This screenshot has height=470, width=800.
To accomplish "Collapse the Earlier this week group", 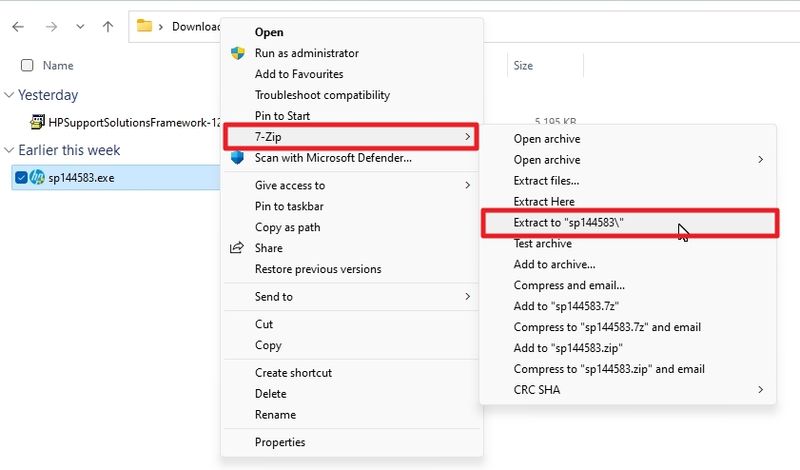I will tap(9, 150).
